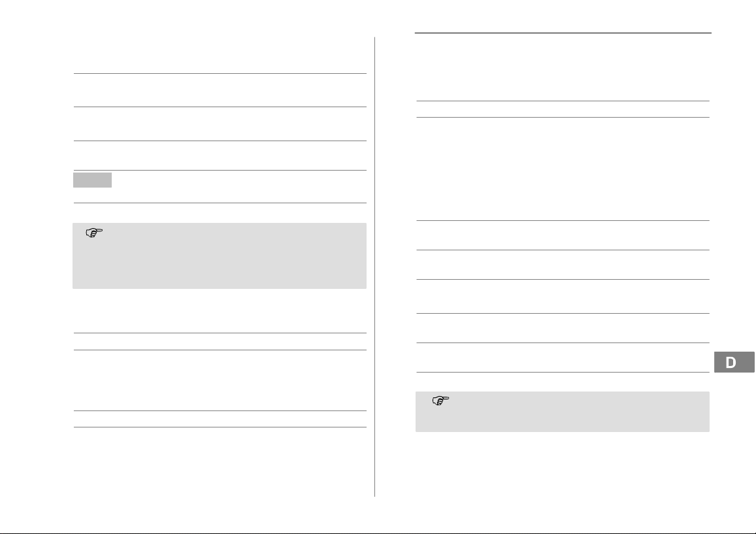Click the small dark gray label box
The image size is (756, 534).
(93, 180)
